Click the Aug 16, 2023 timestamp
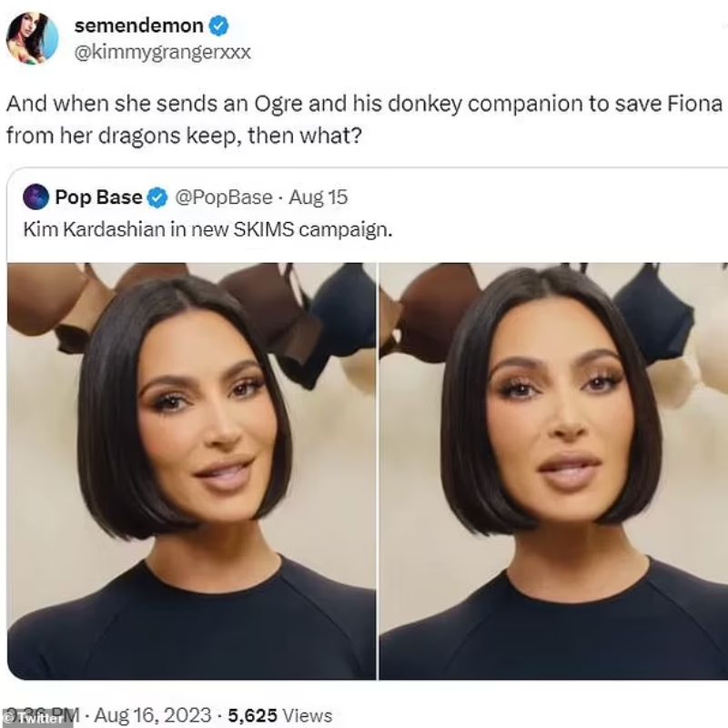The height and width of the screenshot is (728, 728). click(153, 715)
